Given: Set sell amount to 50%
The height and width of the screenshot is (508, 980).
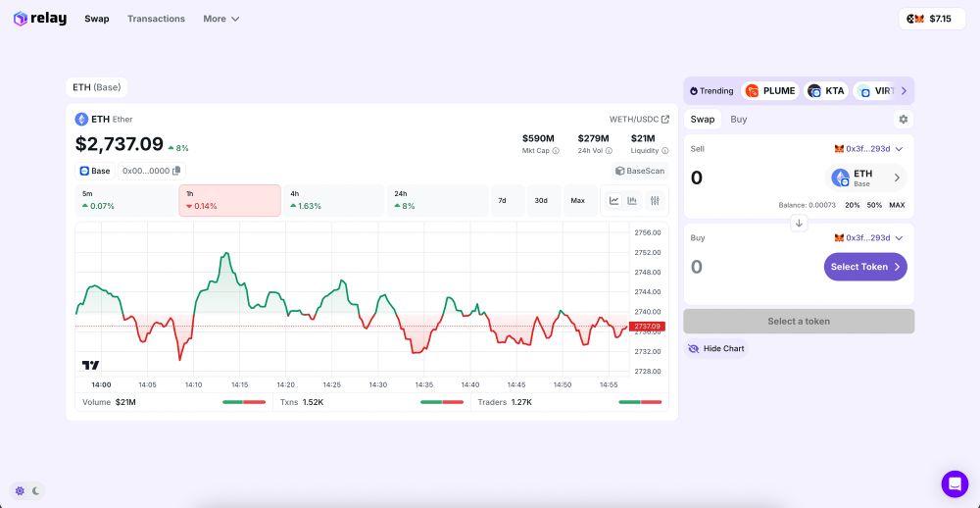Looking at the screenshot, I should [x=874, y=205].
